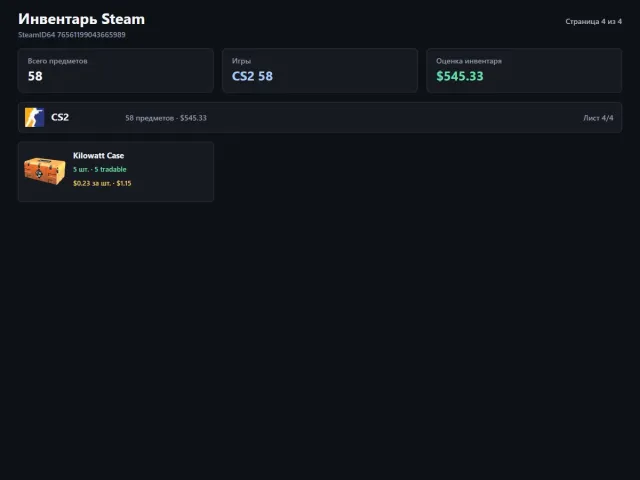
Task: Open the Всего предметов summary card
Action: (x=116, y=70)
